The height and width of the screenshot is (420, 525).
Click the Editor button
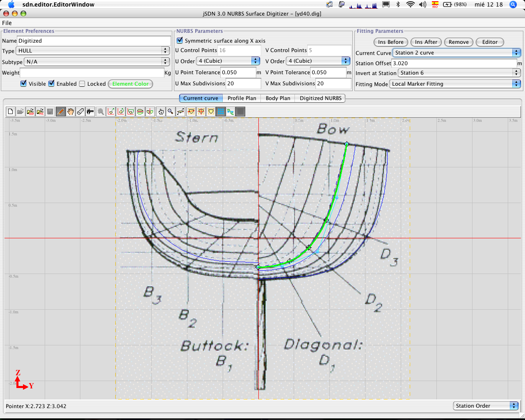point(490,42)
